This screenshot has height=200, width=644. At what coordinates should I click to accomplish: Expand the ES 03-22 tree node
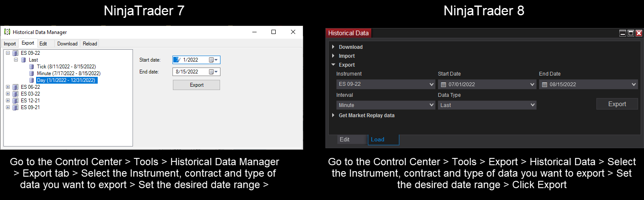[8, 94]
